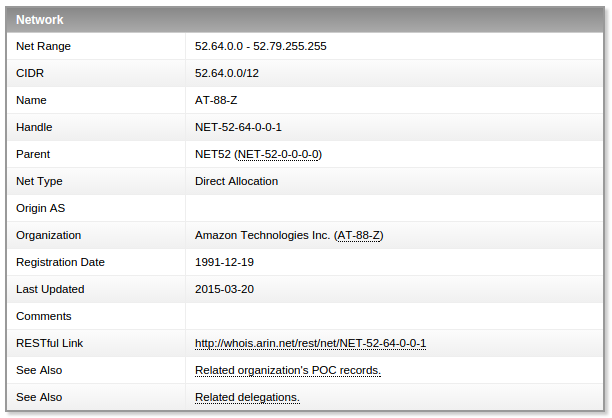Image resolution: width=612 pixels, height=418 pixels.
Task: Click the Net Range value 52.64.0.0 - 52.79.255.255
Action: point(260,47)
